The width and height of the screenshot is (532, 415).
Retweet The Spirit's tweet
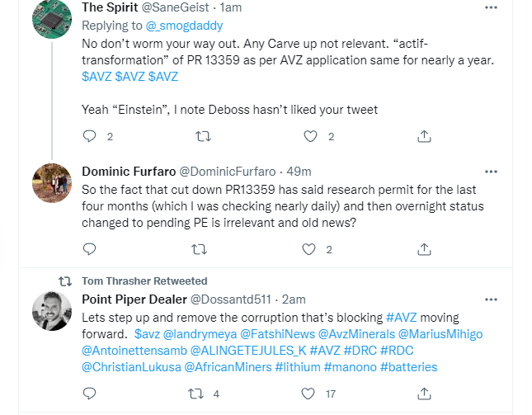tap(200, 136)
